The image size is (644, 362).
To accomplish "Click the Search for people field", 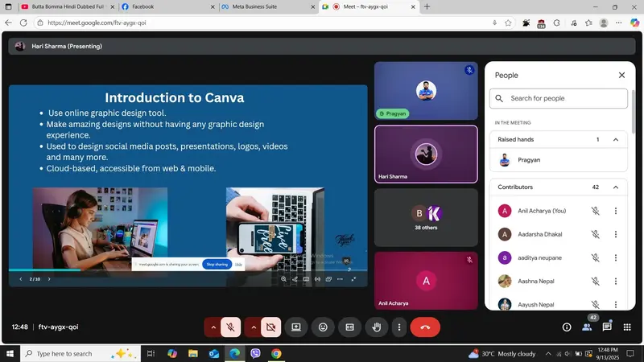I will pyautogui.click(x=559, y=98).
